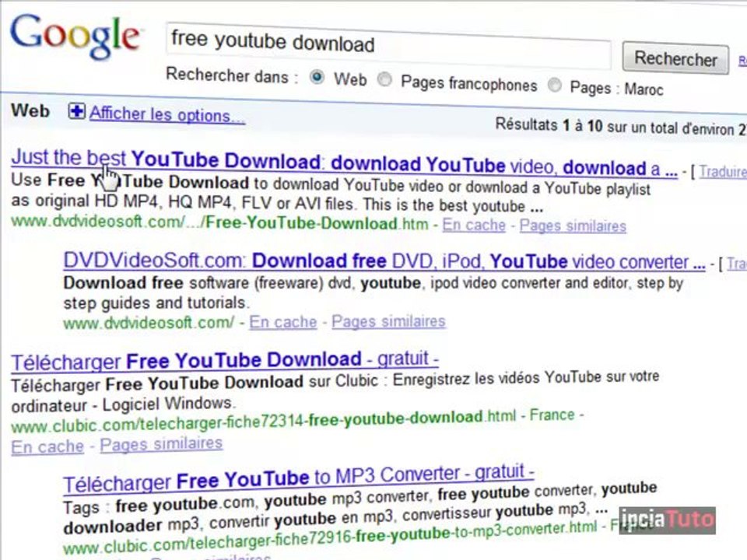The width and height of the screenshot is (747, 560).
Task: Open Pages similaires for clubic fiche72314 result
Action: 161,444
